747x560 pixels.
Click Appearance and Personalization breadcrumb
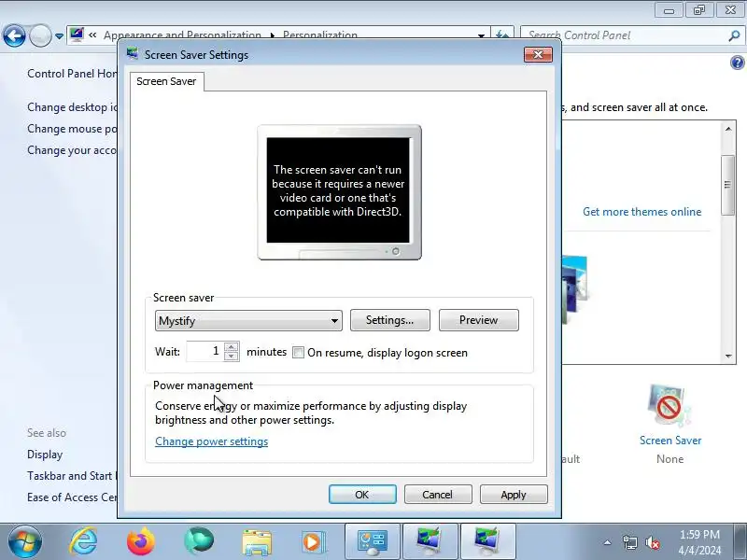(182, 35)
